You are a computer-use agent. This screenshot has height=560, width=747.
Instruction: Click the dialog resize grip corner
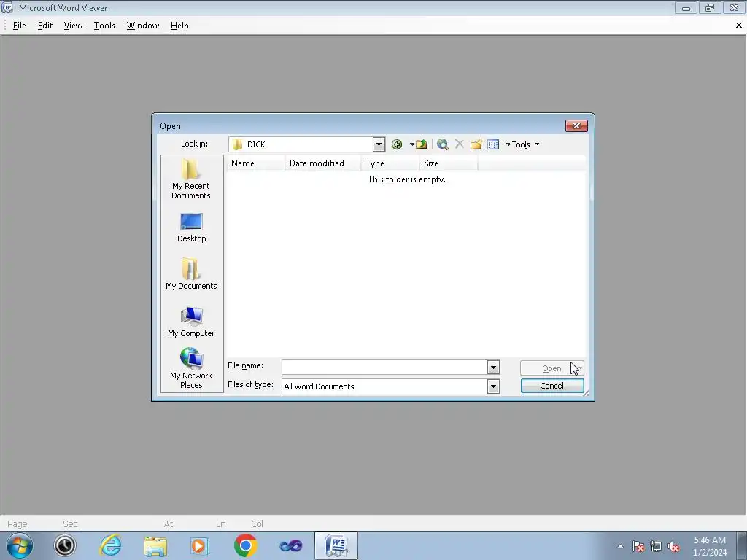[x=586, y=392]
